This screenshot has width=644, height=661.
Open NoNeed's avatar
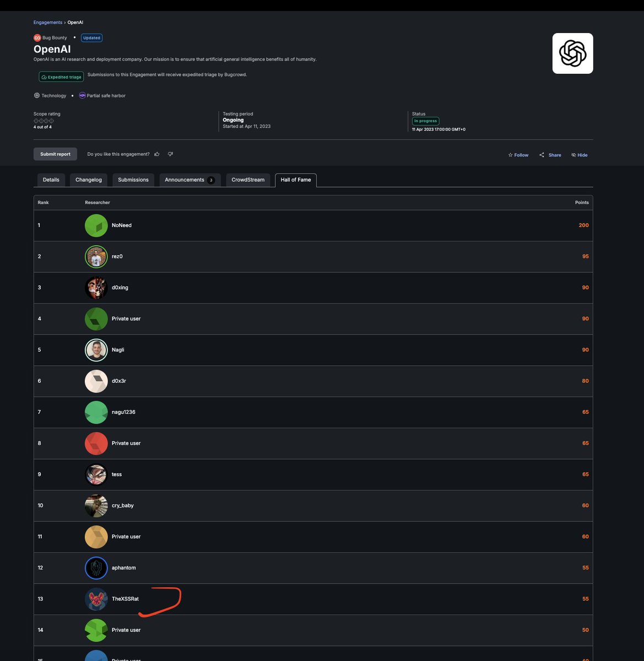(96, 226)
